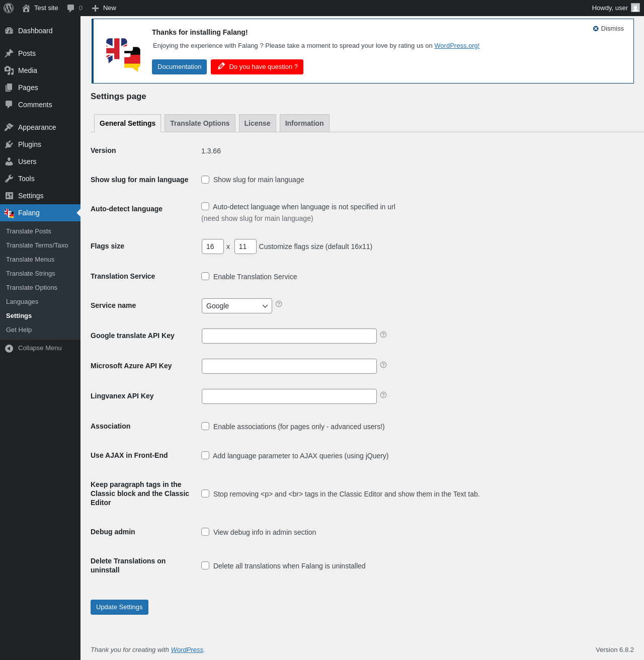The height and width of the screenshot is (660, 644).
Task: Focus Lingvanex API Key field
Action: [289, 396]
